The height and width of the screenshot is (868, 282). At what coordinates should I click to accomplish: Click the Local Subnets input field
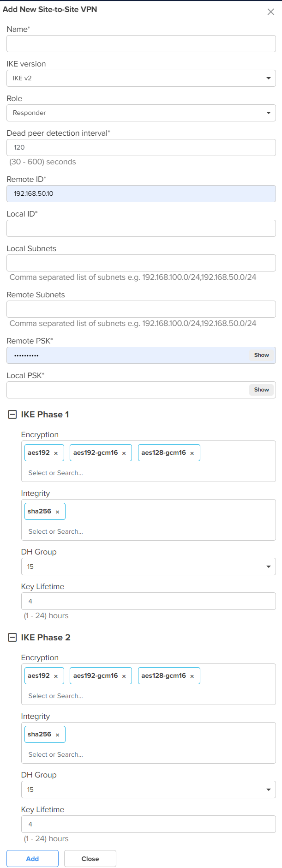pyautogui.click(x=141, y=263)
